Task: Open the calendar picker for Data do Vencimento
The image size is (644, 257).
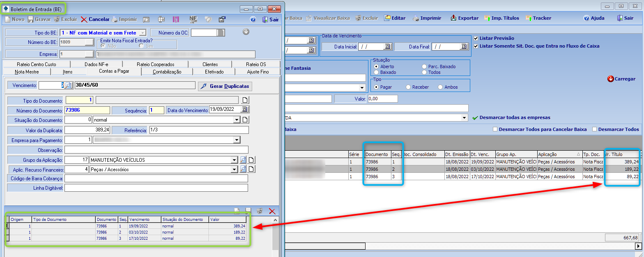Action: 245,109
